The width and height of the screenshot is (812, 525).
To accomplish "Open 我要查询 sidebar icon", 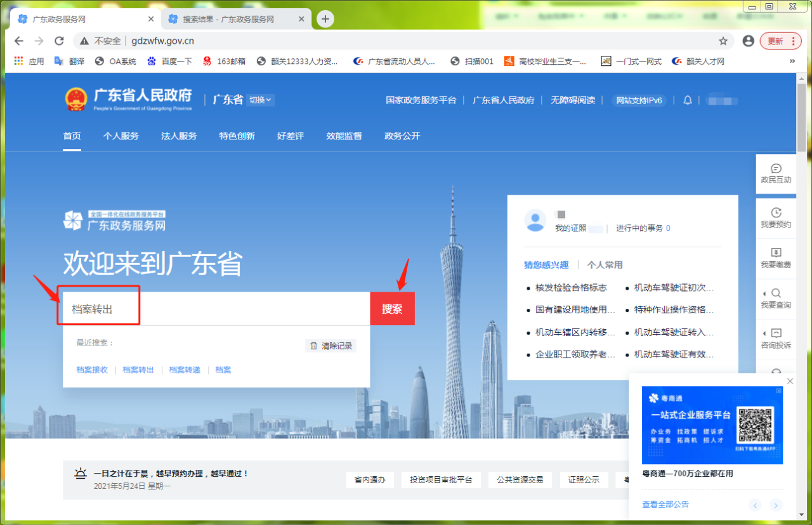I will click(775, 299).
